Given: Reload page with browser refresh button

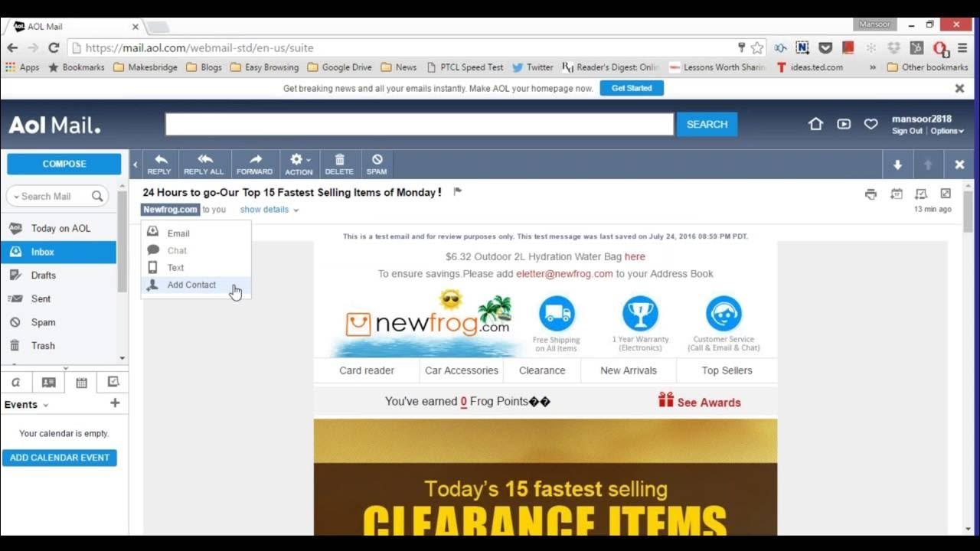Looking at the screenshot, I should pos(54,47).
